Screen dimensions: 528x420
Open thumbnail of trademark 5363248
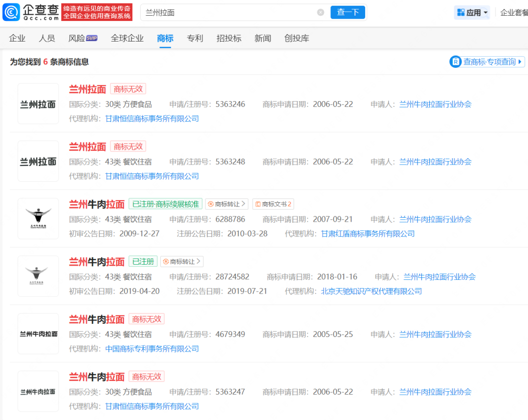click(38, 162)
